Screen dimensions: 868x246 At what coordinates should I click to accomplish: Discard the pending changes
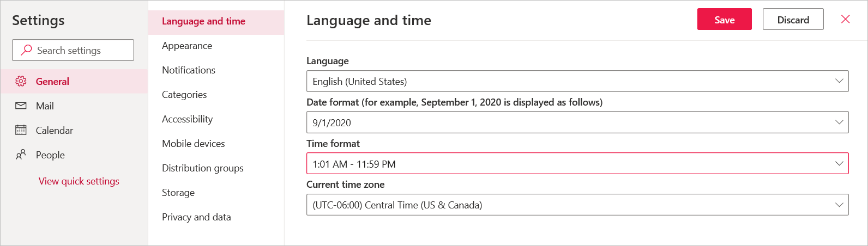click(x=793, y=20)
